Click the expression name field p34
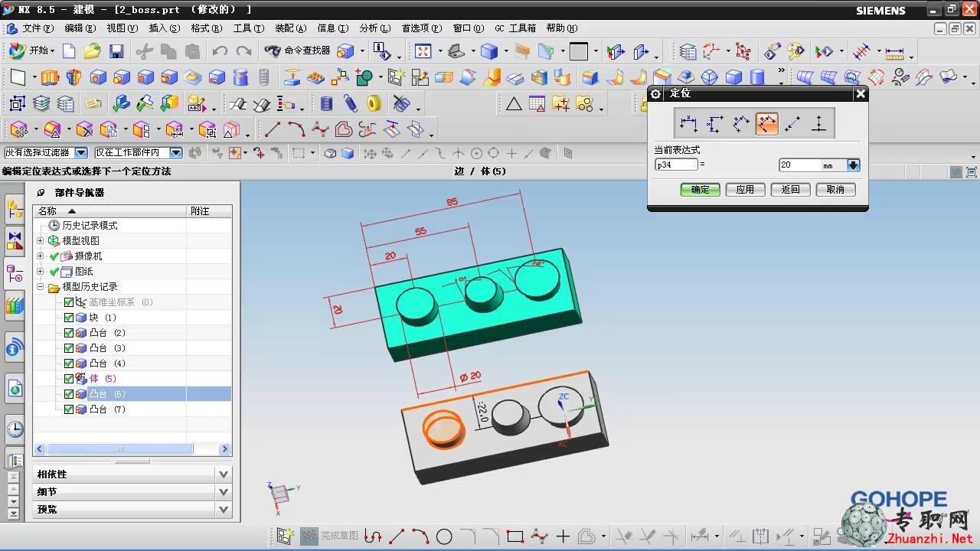980x551 pixels. click(x=676, y=165)
